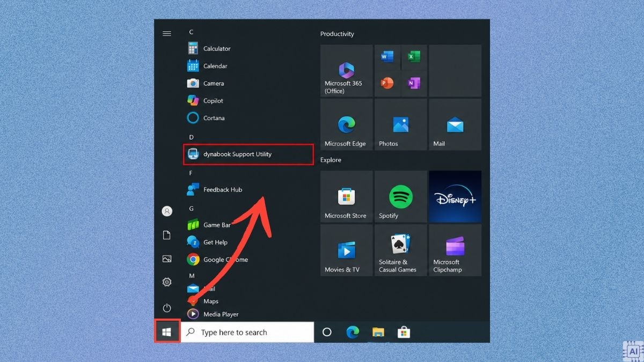Viewport: 644px width, 362px height.
Task: Open Feedback Hub from the list
Action: pos(248,189)
